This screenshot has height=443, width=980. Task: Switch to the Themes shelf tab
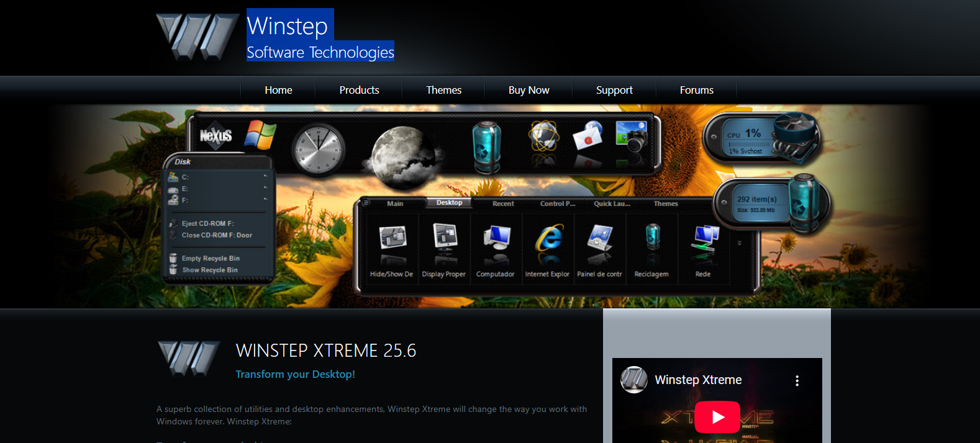click(666, 204)
